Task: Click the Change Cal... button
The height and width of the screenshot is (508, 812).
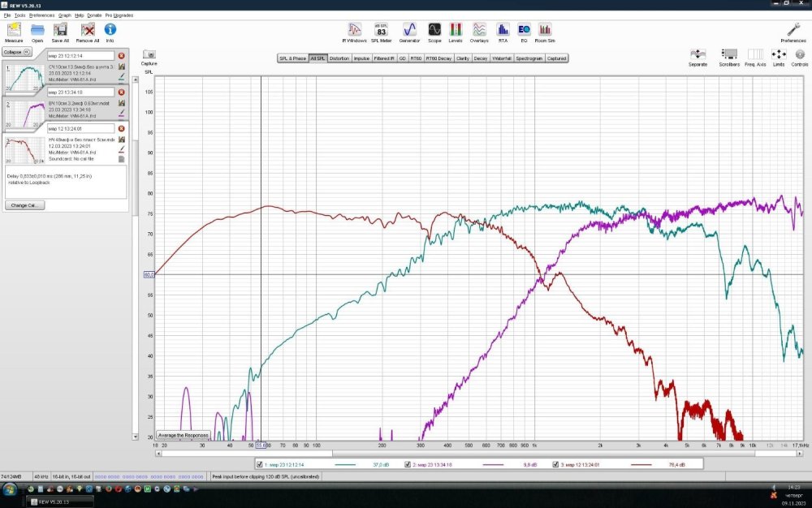Action: coord(24,205)
